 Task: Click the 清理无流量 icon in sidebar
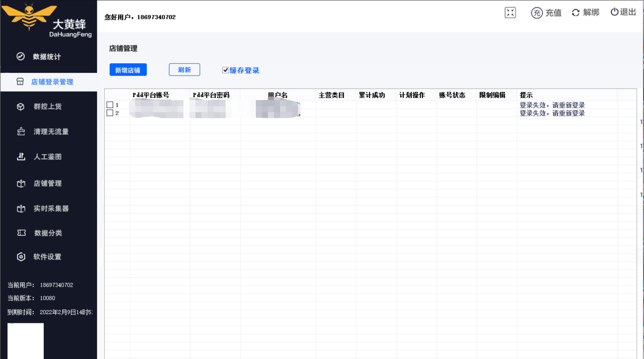21,131
